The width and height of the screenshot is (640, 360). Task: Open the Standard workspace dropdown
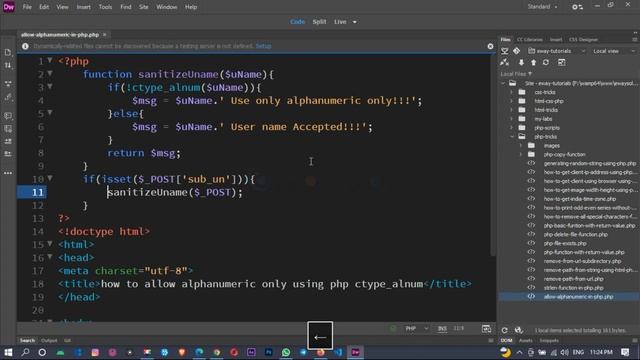point(542,7)
